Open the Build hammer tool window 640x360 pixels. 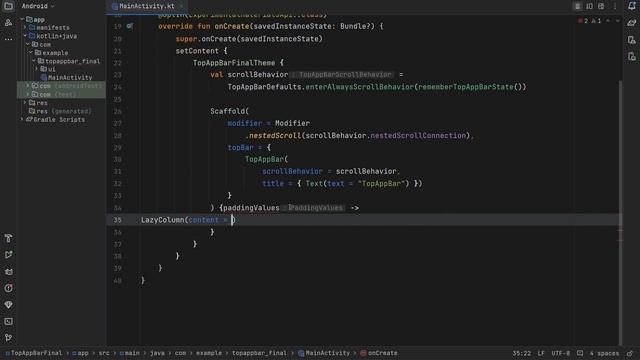click(x=8, y=238)
